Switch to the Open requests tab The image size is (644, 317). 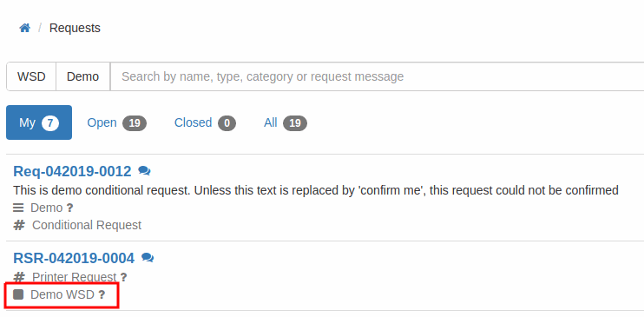point(116,122)
